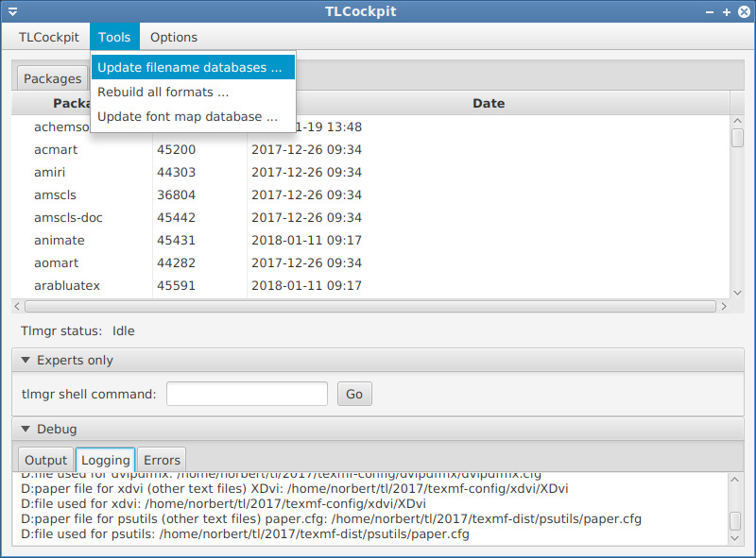Click Update font map database entry
The height and width of the screenshot is (558, 756).
[187, 116]
